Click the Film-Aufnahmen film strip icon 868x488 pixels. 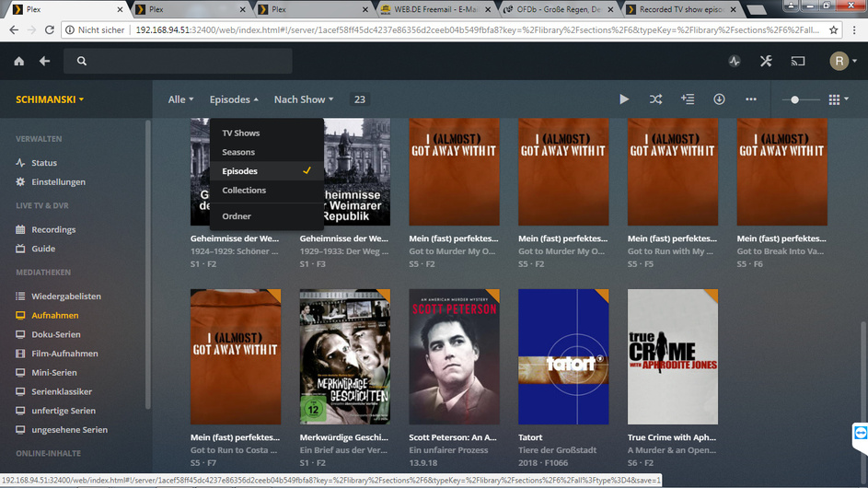click(20, 354)
